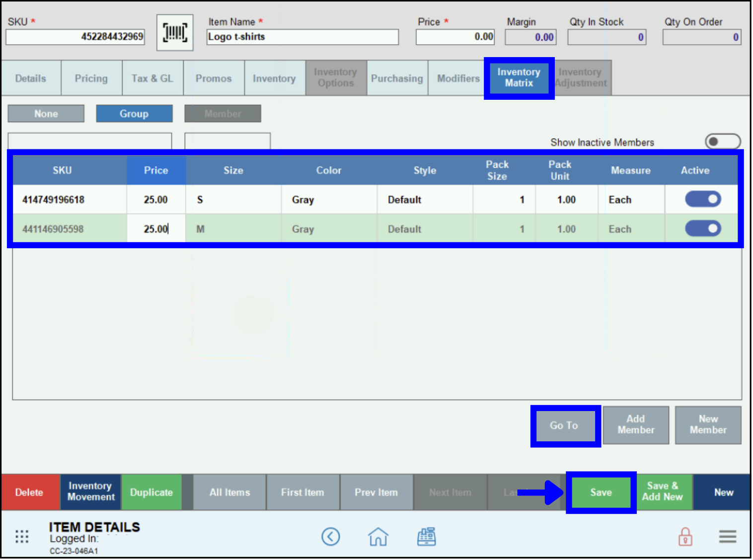Open the cash register icon
Screen dimensions: 753x560
427,537
